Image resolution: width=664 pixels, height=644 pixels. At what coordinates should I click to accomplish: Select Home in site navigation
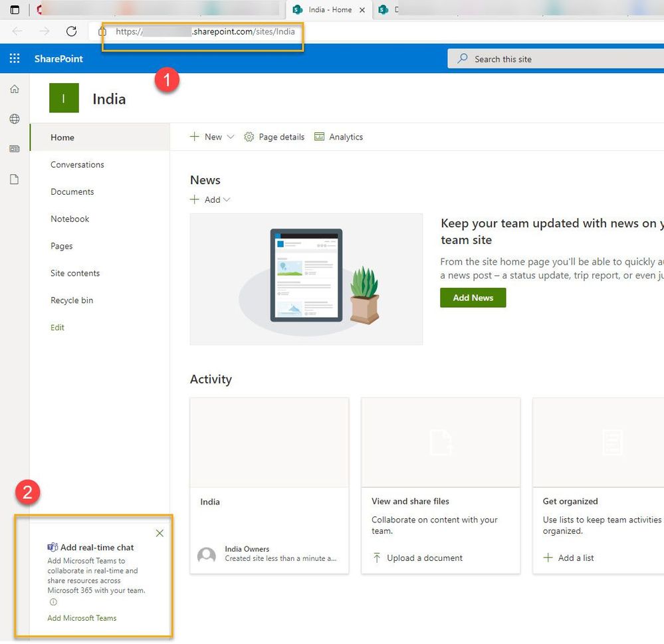click(x=100, y=137)
